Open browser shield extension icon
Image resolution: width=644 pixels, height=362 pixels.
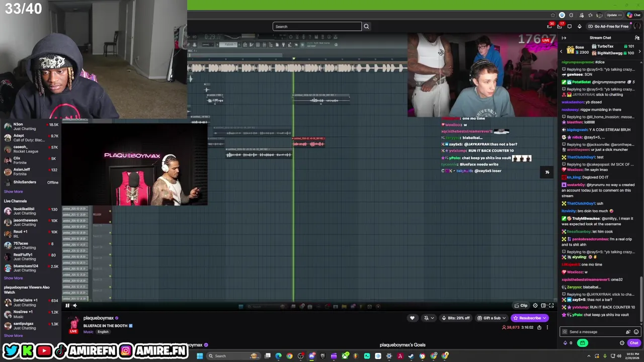562,15
